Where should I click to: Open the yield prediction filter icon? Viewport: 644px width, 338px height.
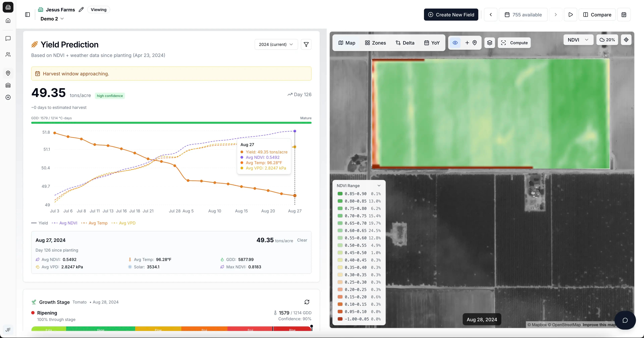(x=306, y=44)
